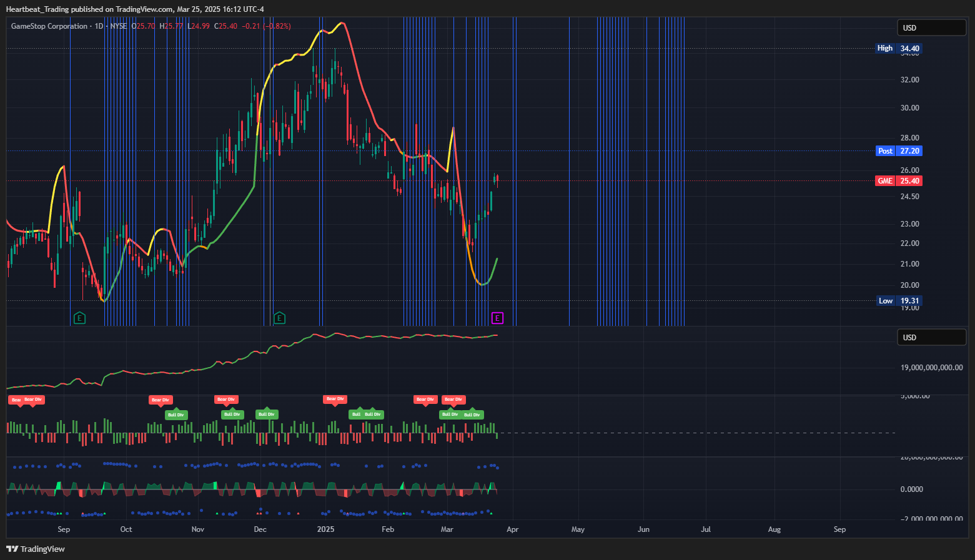Click the 32.00 price scale value
The image size is (975, 560).
click(x=910, y=80)
